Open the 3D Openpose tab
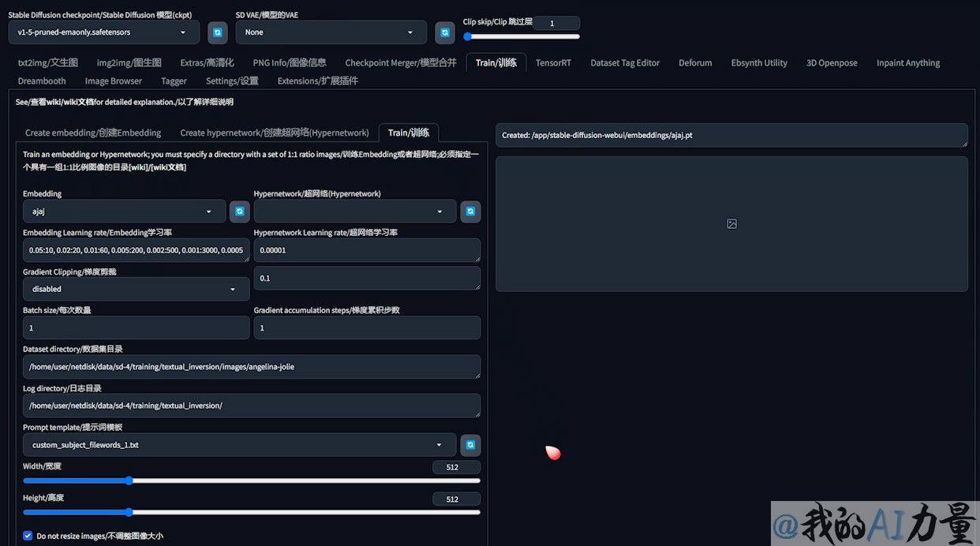The height and width of the screenshot is (546, 980). (832, 63)
